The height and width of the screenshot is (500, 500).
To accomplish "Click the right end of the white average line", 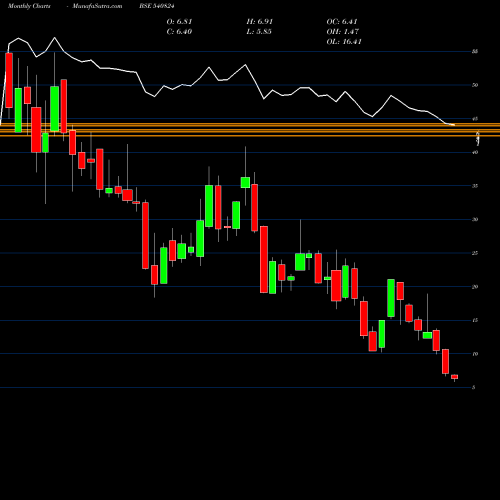I will coord(453,125).
